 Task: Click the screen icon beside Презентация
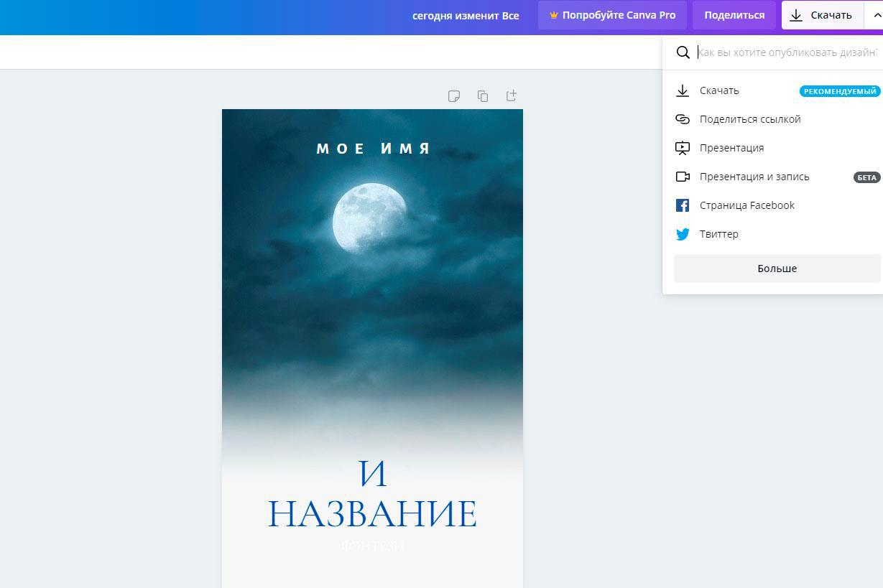(683, 148)
